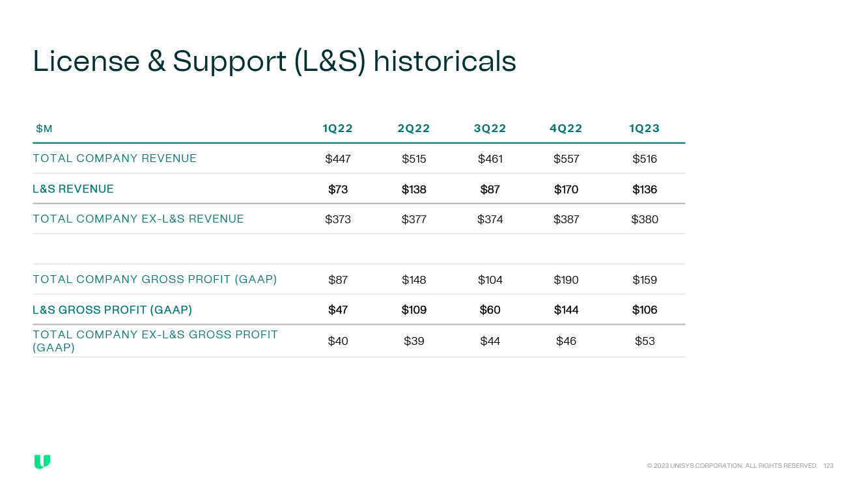Select the Total Company Revenue row label

(x=115, y=158)
